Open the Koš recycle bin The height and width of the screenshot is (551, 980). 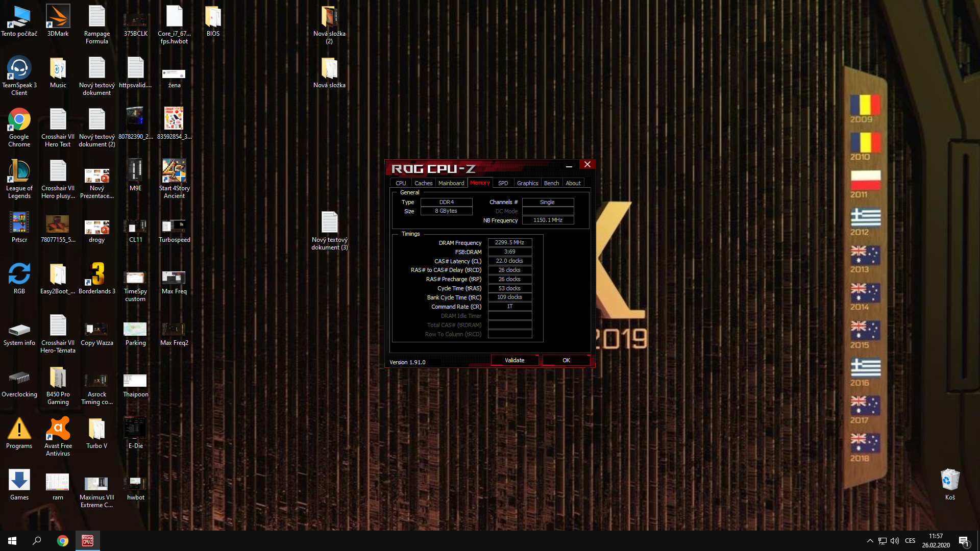click(950, 484)
